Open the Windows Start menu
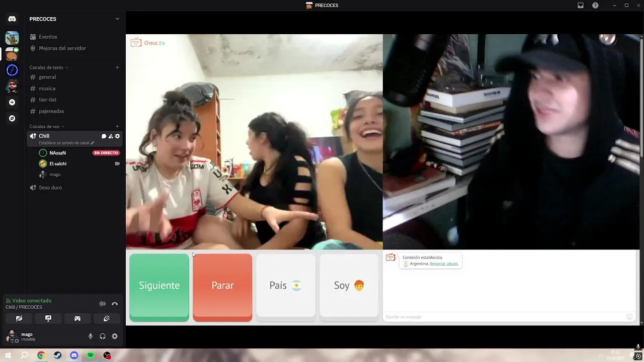This screenshot has width=644, height=362. [x=8, y=355]
